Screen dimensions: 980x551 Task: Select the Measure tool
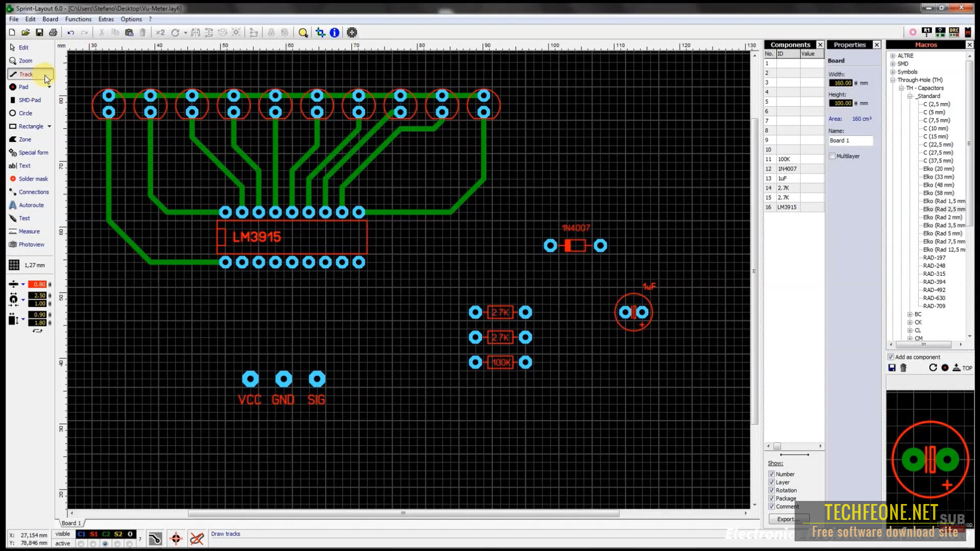pos(29,231)
